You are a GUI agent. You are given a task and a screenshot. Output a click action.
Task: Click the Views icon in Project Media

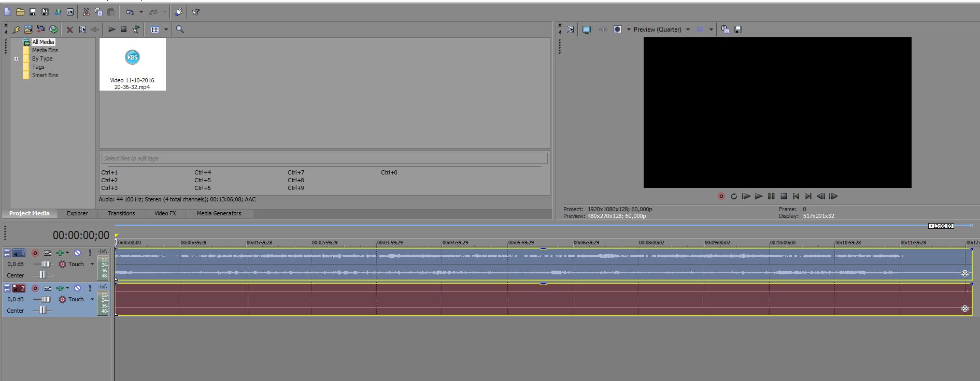pyautogui.click(x=154, y=30)
